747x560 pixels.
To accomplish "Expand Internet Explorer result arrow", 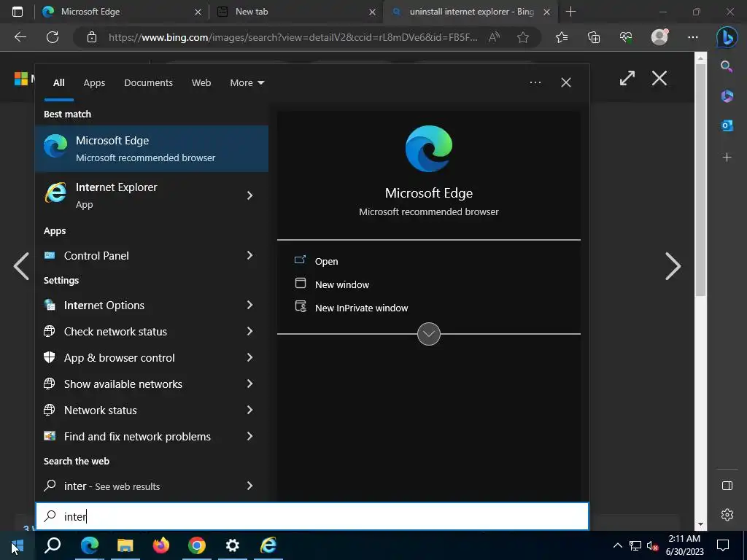I will click(249, 195).
